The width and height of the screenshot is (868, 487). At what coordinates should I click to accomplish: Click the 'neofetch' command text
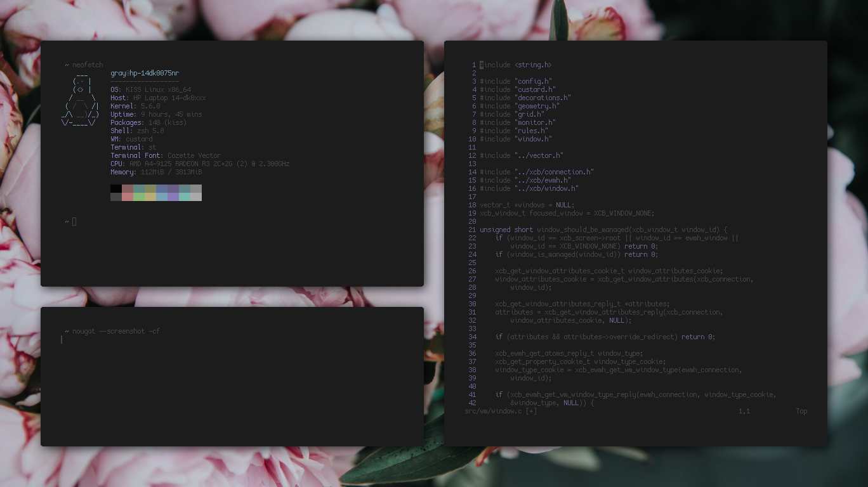[x=88, y=65]
